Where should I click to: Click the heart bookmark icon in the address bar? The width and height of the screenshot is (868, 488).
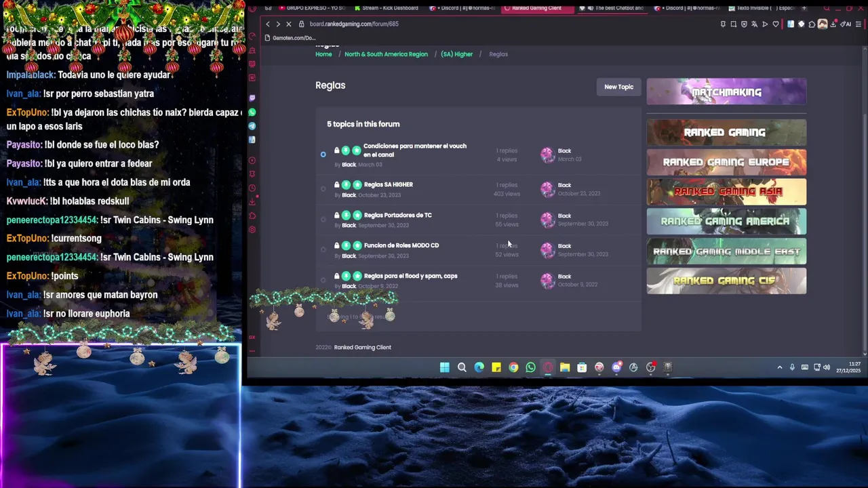pos(776,24)
